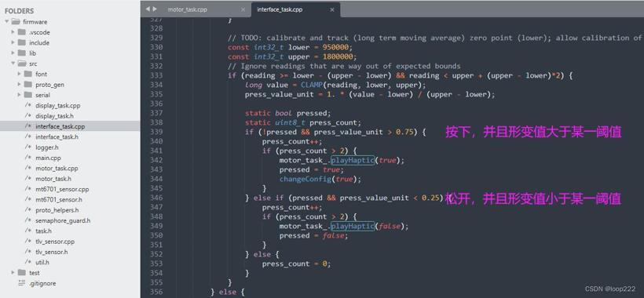This screenshot has width=644, height=298.
Task: Click the src folder icon
Action: [x=22, y=64]
